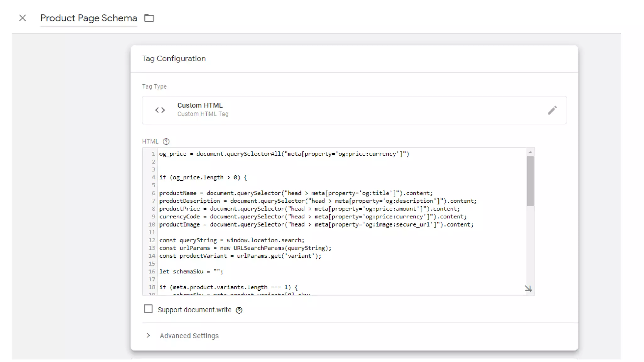
Task: Click the scroll-up arrow of the code editor
Action: (530, 152)
